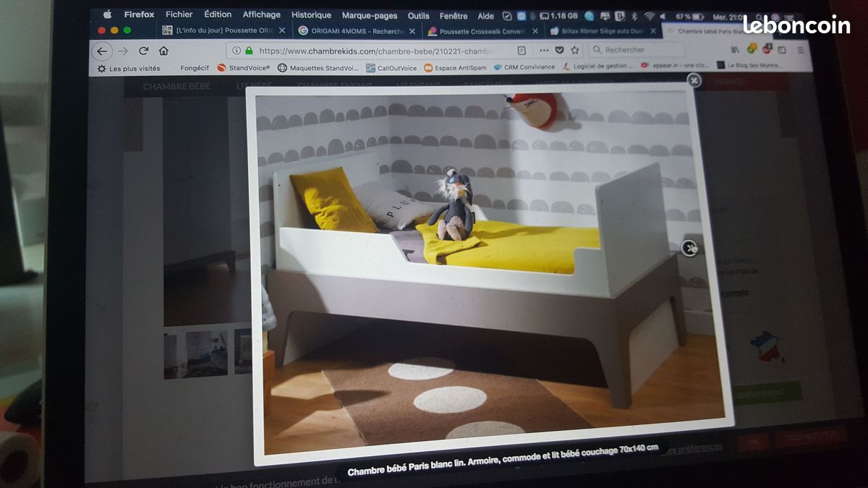Viewport: 868px width, 488px height.
Task: Click the Wi-Fi status icon
Action: pos(649,16)
